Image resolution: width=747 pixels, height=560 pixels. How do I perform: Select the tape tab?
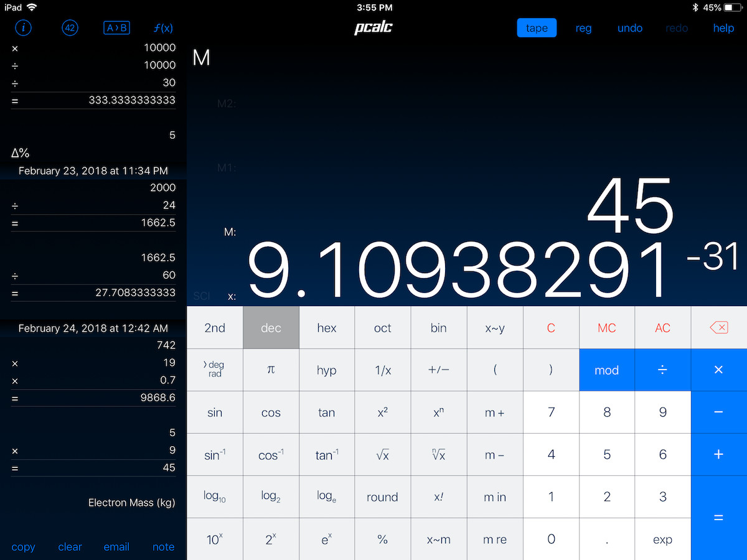(x=537, y=27)
